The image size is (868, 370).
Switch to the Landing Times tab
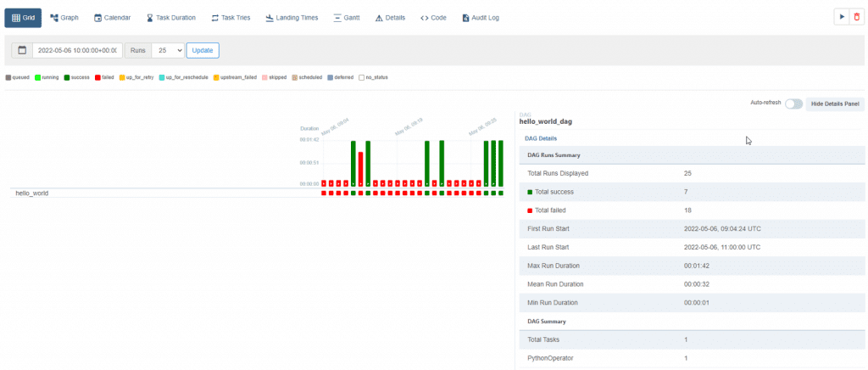click(292, 18)
